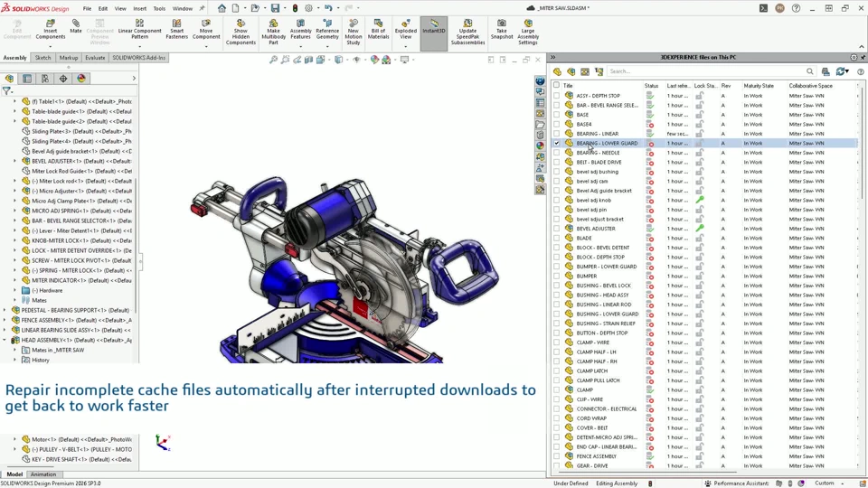Expand the Motor<1> tree node

click(15, 439)
